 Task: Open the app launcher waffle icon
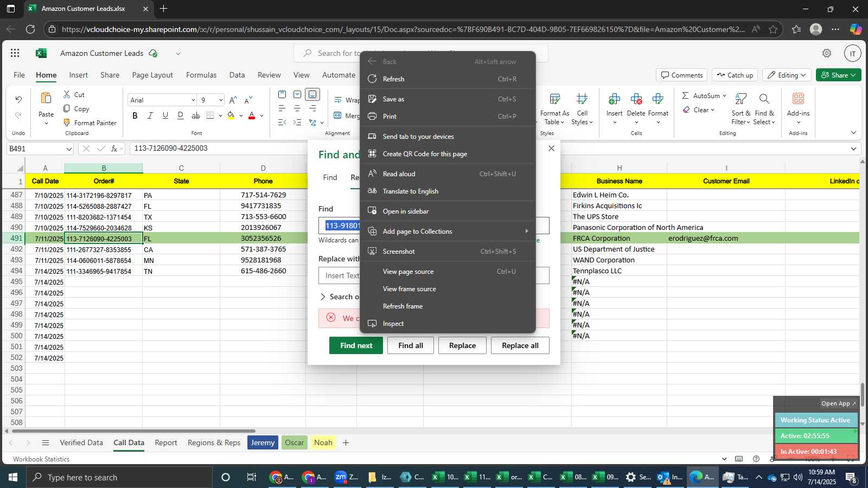pyautogui.click(x=15, y=53)
